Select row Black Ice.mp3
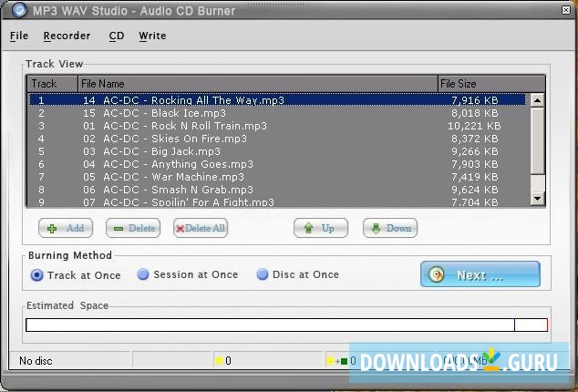578x392 pixels. [277, 113]
